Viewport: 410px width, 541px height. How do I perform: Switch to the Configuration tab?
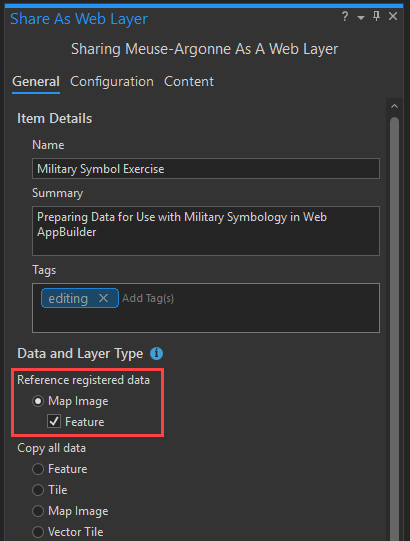(112, 82)
